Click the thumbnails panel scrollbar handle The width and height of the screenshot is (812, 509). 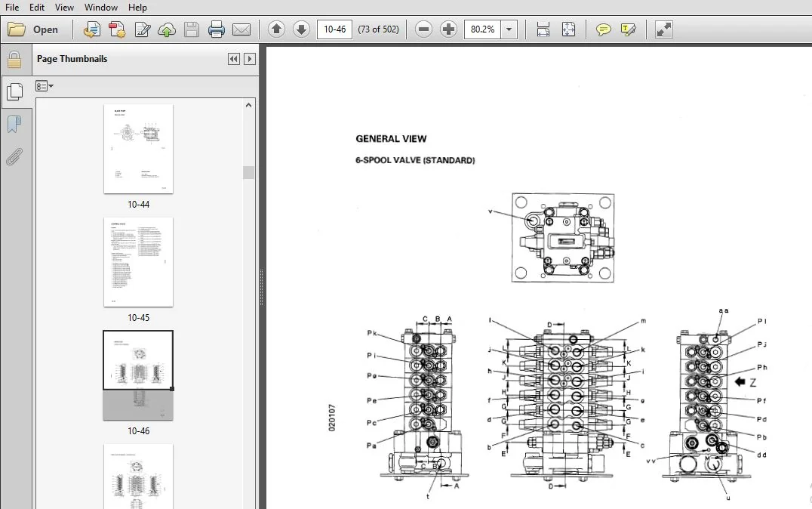pos(248,173)
